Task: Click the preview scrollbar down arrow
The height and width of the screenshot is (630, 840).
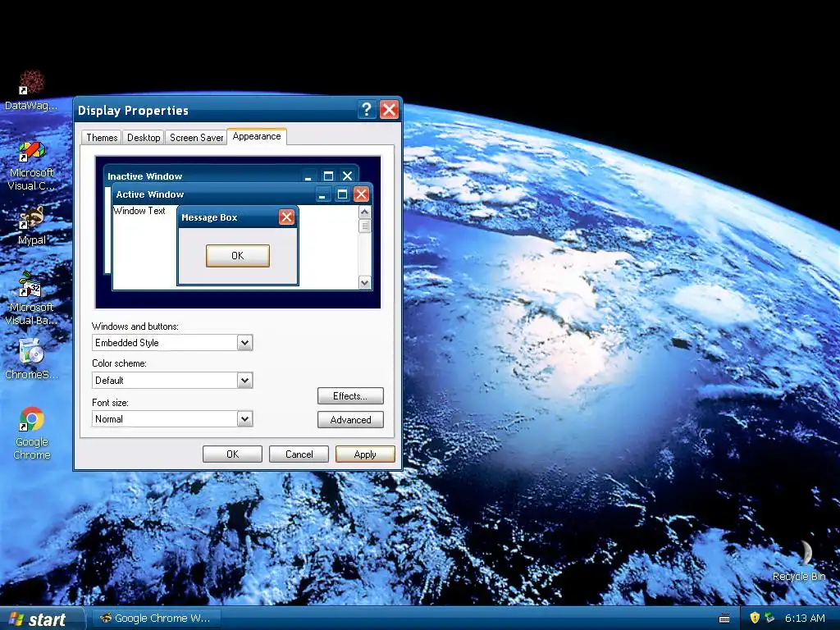Action: [365, 282]
